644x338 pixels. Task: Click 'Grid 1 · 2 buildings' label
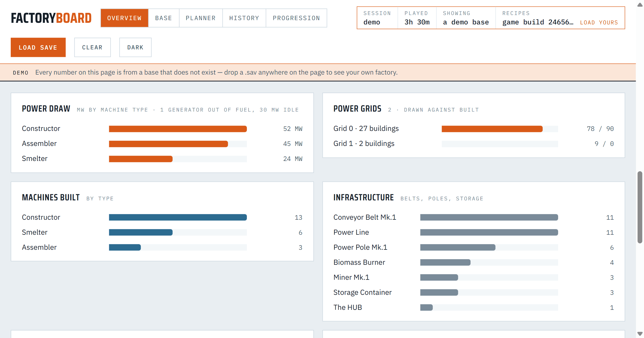coord(364,144)
